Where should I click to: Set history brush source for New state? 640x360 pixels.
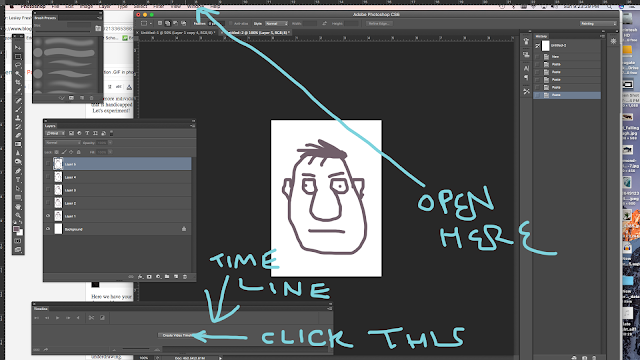[x=538, y=57]
